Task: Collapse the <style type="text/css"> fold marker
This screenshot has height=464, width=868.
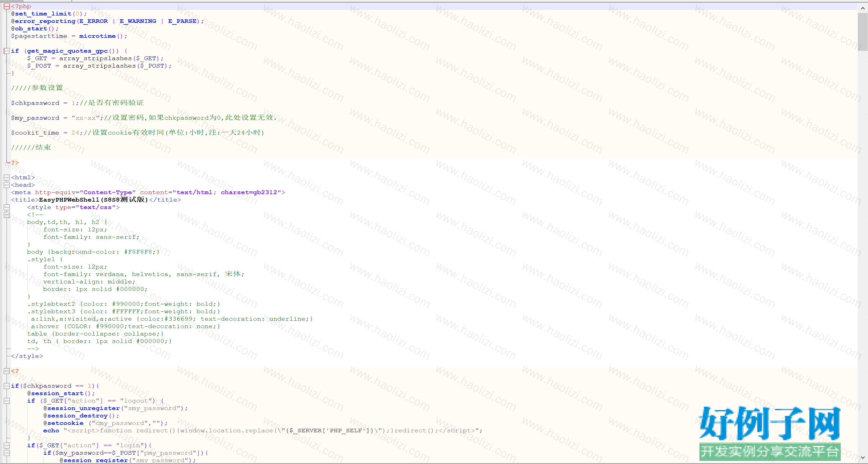Action: click(x=7, y=207)
